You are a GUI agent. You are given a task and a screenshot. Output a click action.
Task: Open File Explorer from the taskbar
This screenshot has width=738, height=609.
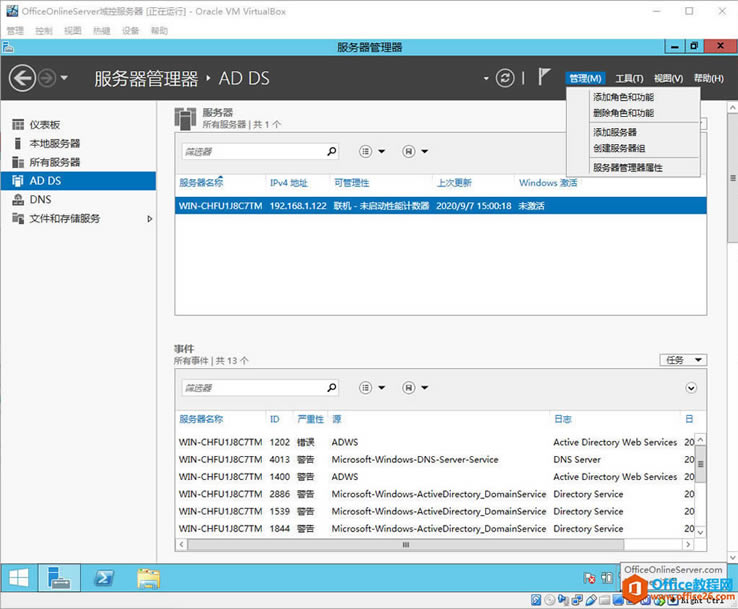click(149, 578)
